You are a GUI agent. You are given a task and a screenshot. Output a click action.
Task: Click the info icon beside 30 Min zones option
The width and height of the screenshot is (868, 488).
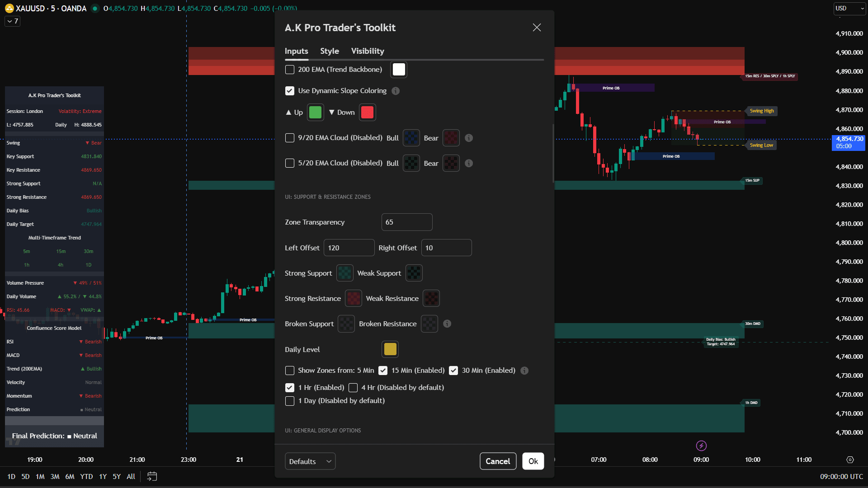[x=524, y=371]
